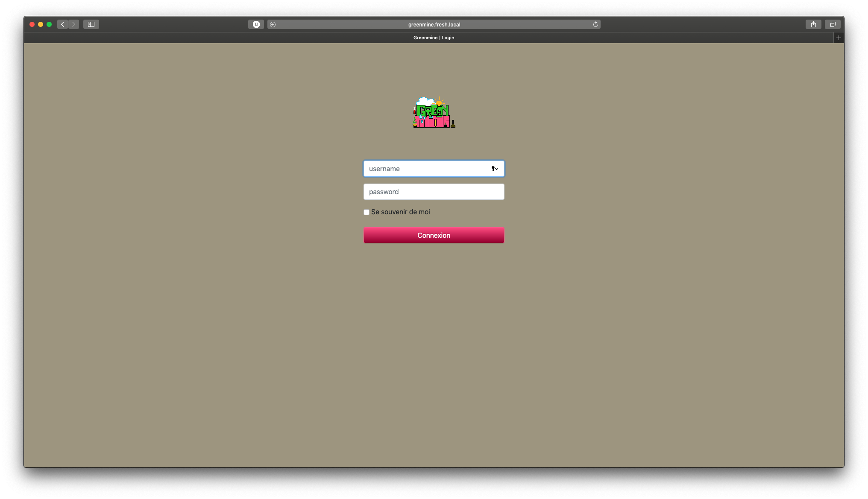Click the Greenmine Login page title tab

tap(434, 38)
